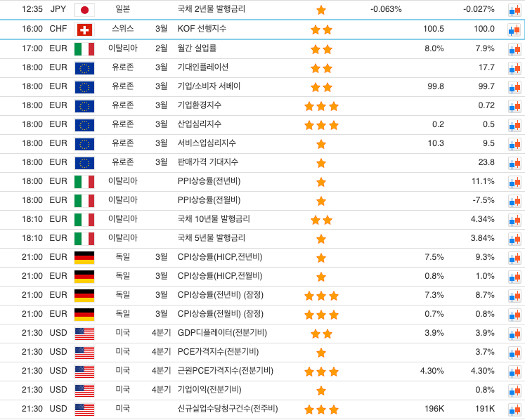Click US flag in 기업이익(전분기비) row
The height and width of the screenshot is (420, 525).
(84, 390)
